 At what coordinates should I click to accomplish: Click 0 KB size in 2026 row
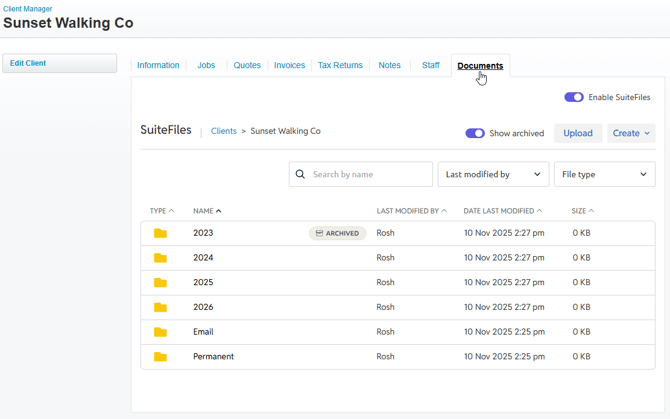(x=581, y=308)
